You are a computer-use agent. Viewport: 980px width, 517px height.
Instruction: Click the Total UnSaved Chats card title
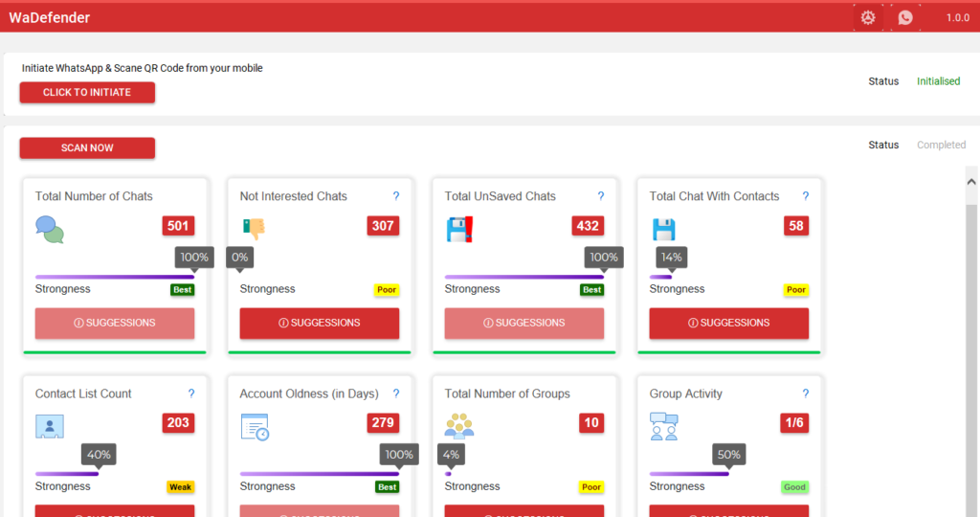(x=500, y=196)
